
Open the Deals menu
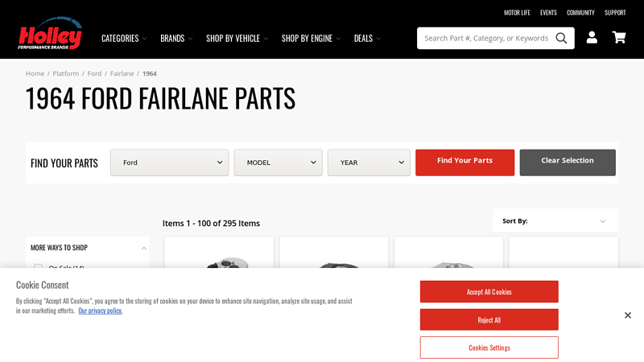click(x=367, y=39)
